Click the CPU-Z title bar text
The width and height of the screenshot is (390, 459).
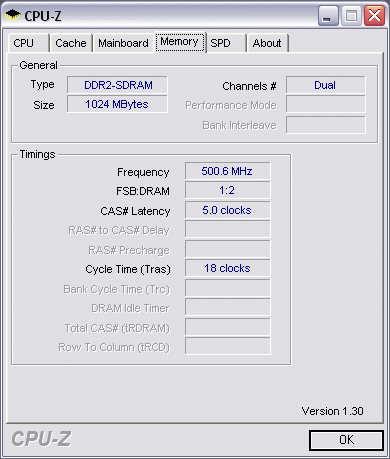[x=43, y=16]
